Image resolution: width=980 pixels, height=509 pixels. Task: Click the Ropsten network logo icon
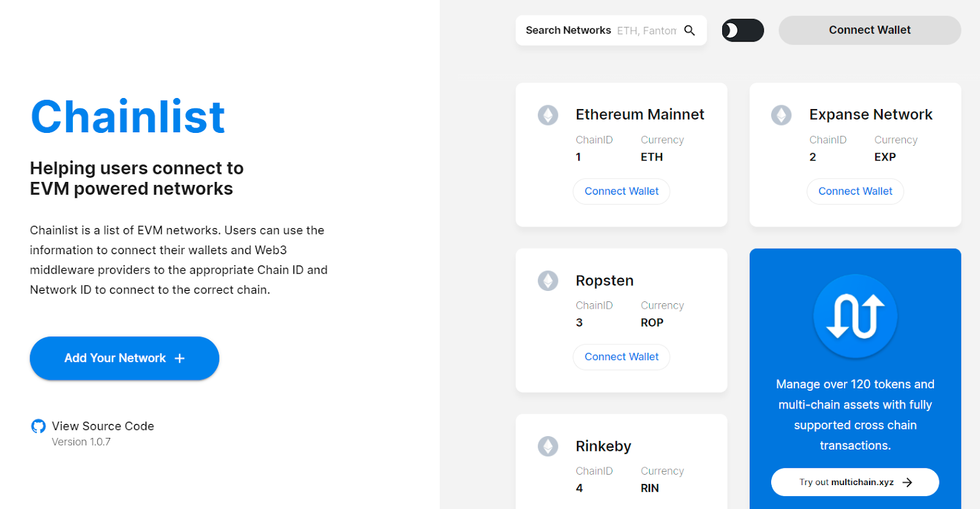pyautogui.click(x=548, y=281)
